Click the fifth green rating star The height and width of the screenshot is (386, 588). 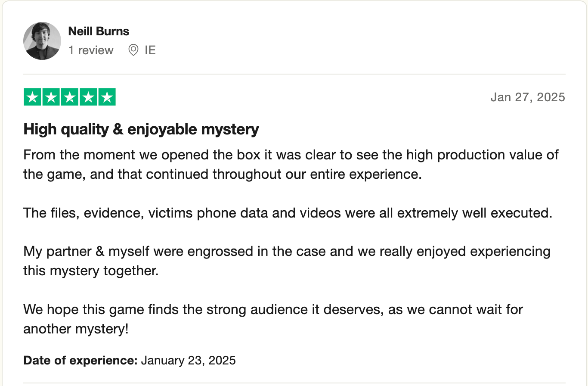coord(107,97)
